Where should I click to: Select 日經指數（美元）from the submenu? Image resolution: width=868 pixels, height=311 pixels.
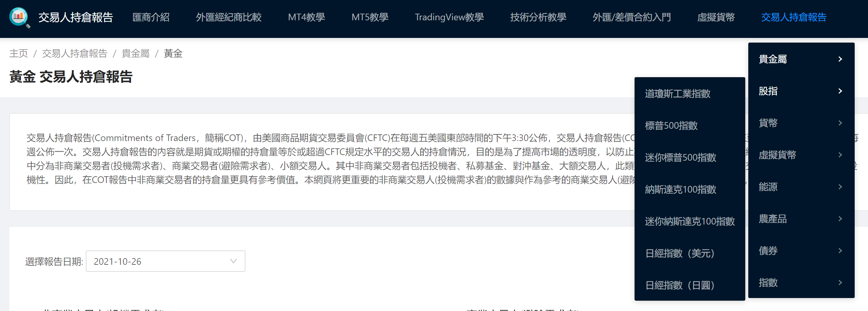click(689, 253)
